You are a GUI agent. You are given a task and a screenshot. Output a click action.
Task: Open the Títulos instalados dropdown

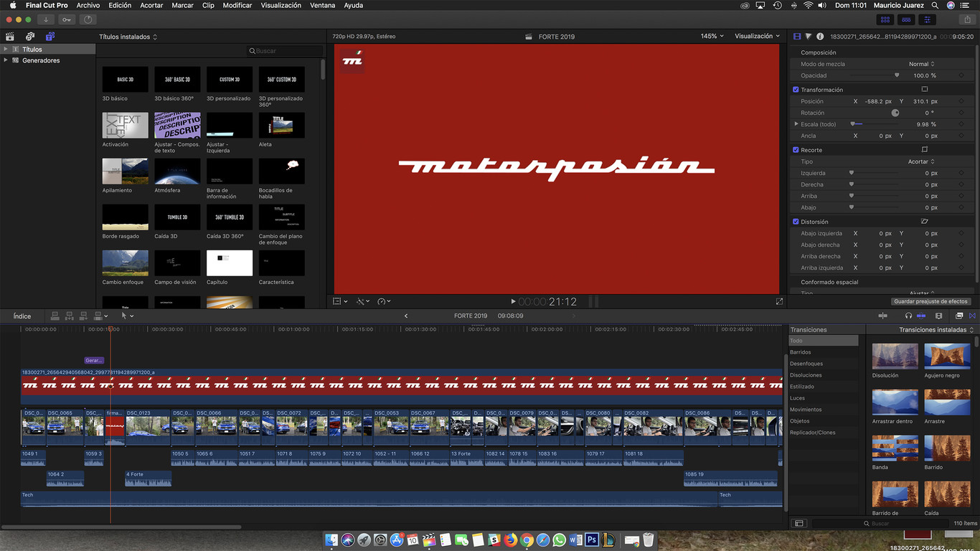pos(128,37)
